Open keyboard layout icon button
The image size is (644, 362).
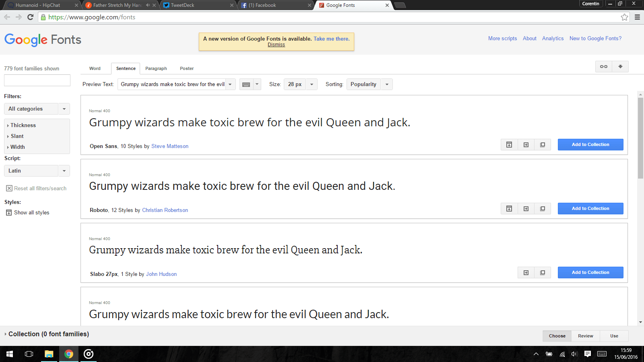246,84
